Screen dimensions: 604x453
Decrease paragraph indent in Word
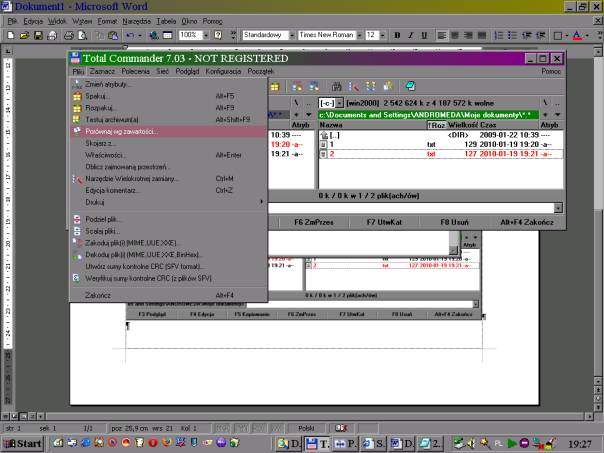point(527,35)
